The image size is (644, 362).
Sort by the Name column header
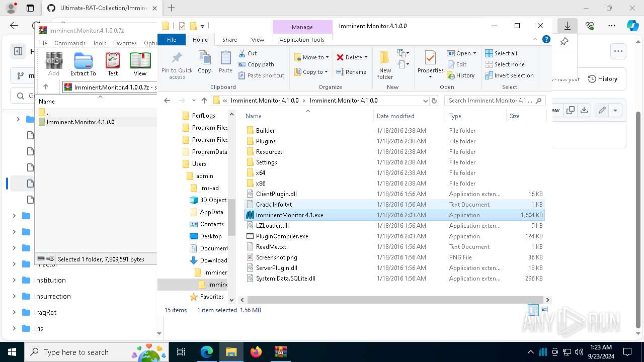pyautogui.click(x=307, y=116)
